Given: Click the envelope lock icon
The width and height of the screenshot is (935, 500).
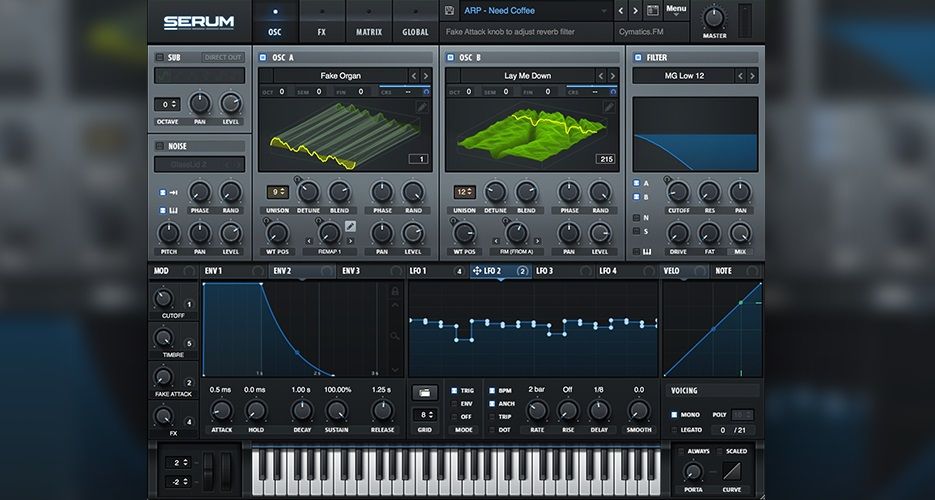Looking at the screenshot, I should tap(395, 291).
